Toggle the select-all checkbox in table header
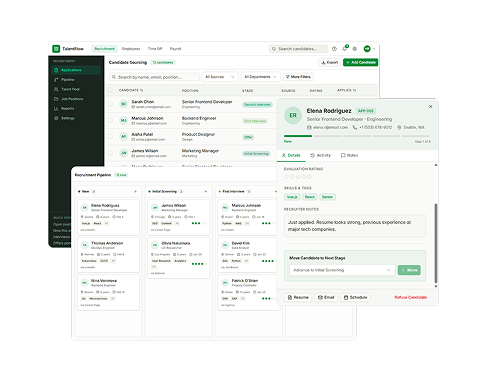This screenshot has width=487, height=382. coord(110,90)
